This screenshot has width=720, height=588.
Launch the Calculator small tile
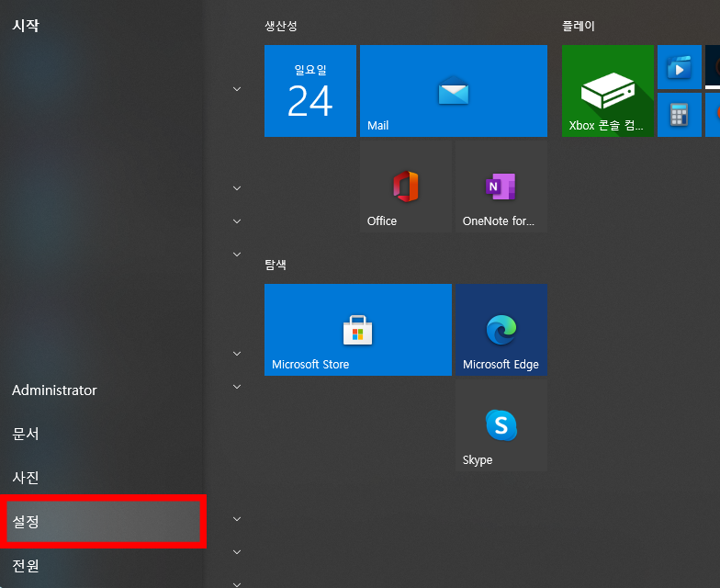tap(680, 115)
